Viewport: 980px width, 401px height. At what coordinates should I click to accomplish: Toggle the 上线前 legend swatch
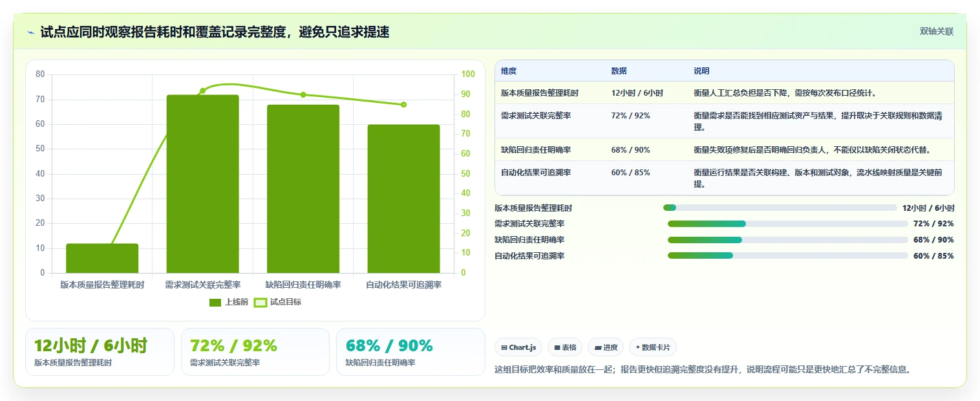(215, 302)
